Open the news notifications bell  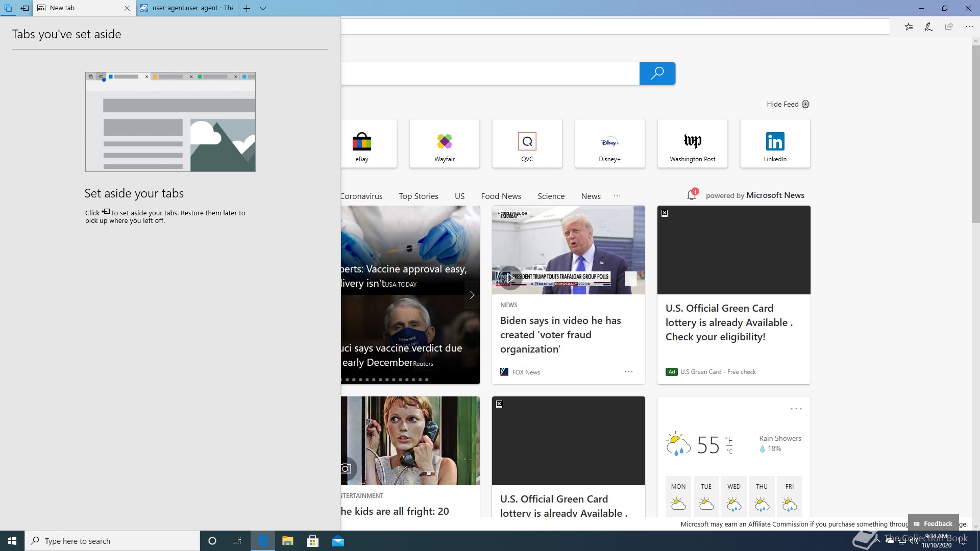pyautogui.click(x=692, y=194)
